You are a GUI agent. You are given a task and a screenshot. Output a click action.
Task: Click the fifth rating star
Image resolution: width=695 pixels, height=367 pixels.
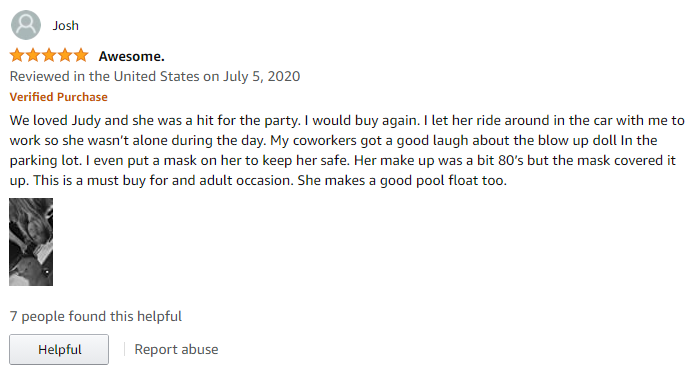(x=81, y=55)
